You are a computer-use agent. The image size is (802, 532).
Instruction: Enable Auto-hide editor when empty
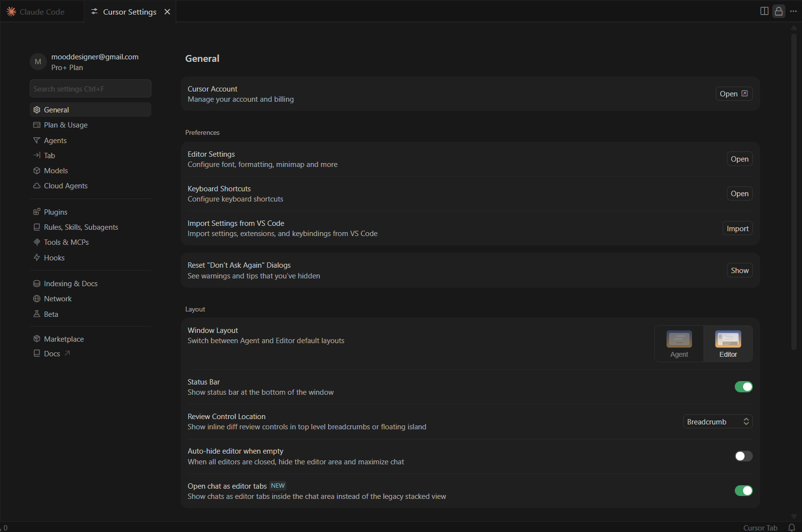743,457
